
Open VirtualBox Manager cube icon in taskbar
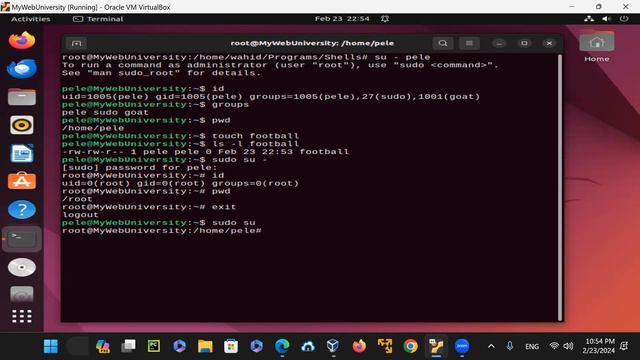[333, 346]
